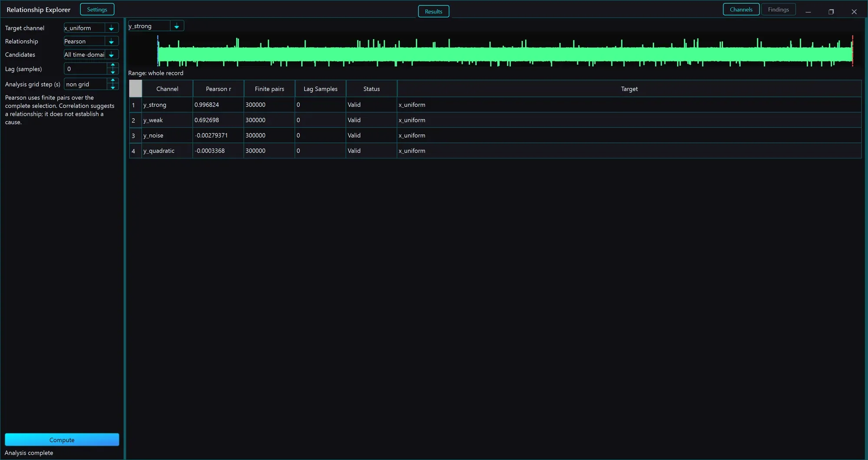Viewport: 868px width, 460px height.
Task: Select the y_weak channel cell
Action: point(167,120)
